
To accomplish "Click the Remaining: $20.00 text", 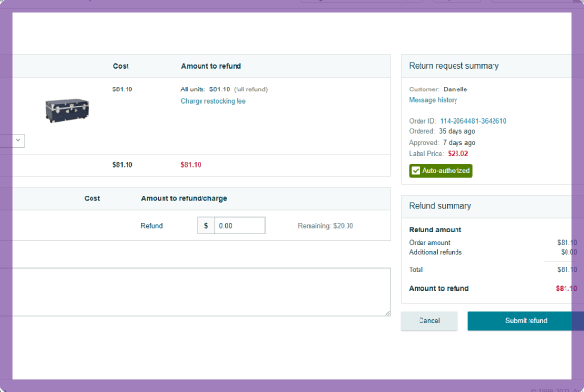I will coord(325,225).
